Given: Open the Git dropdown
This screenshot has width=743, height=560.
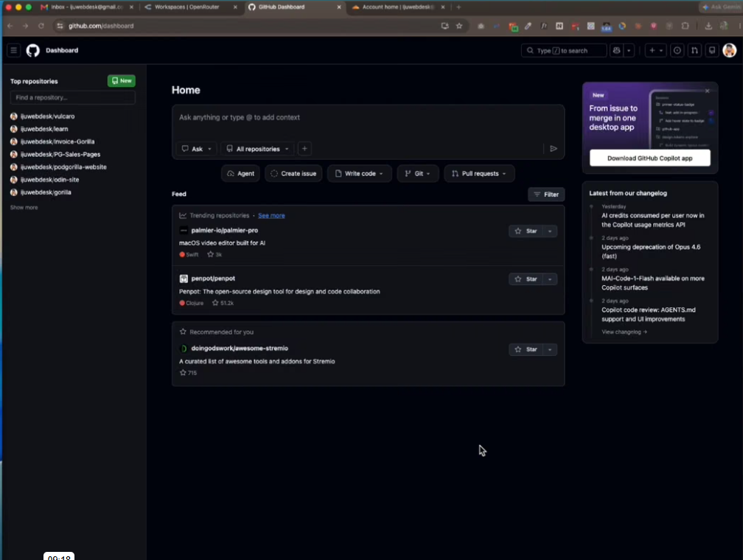Looking at the screenshot, I should click(x=417, y=173).
